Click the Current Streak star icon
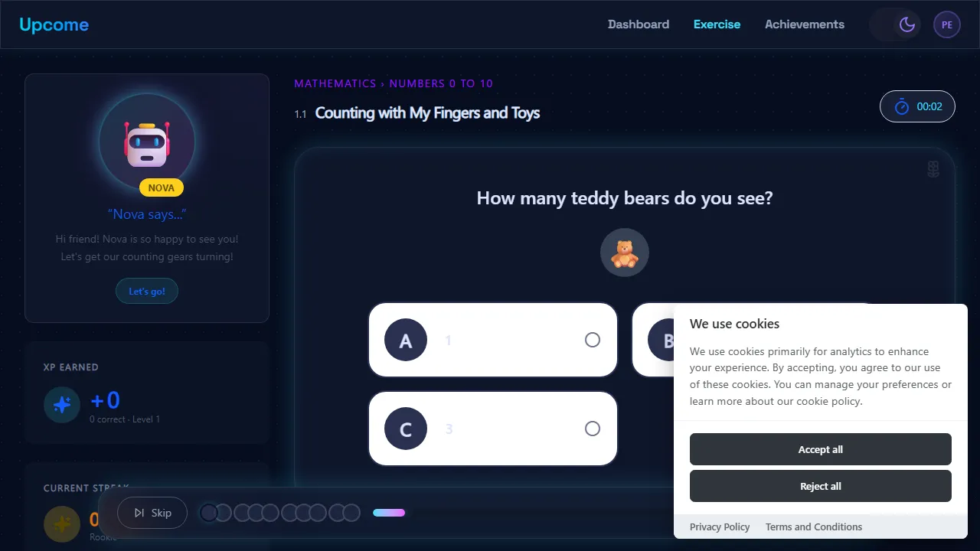Image resolution: width=980 pixels, height=551 pixels. pyautogui.click(x=62, y=524)
